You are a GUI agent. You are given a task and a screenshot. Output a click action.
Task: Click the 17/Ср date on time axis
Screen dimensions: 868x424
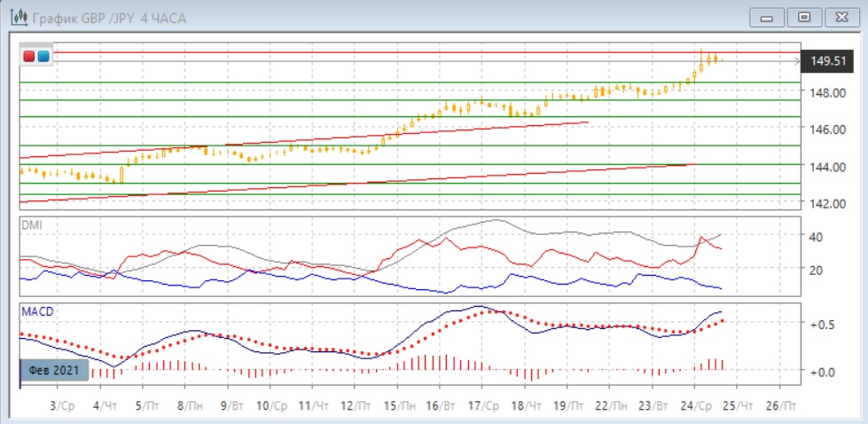481,405
